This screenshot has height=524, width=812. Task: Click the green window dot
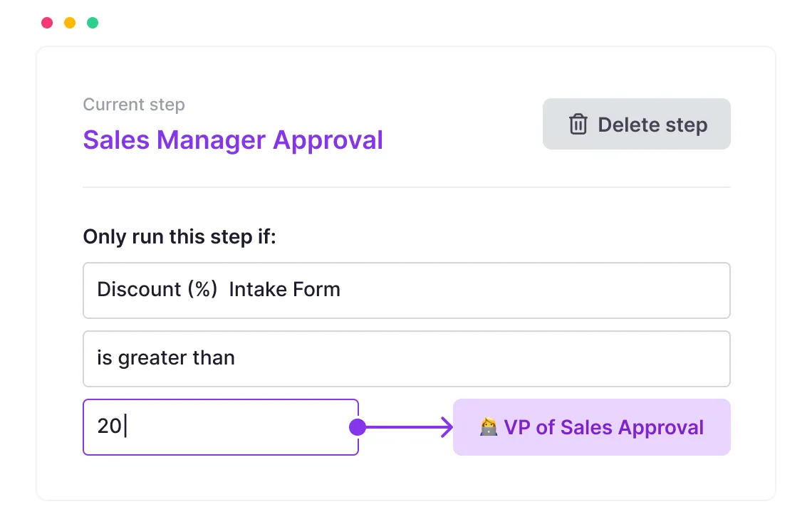tap(93, 23)
